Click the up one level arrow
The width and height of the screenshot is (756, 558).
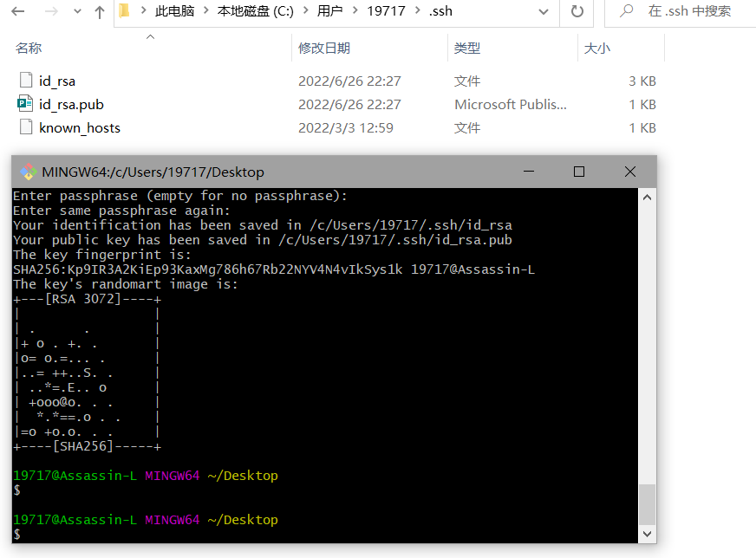pos(99,12)
